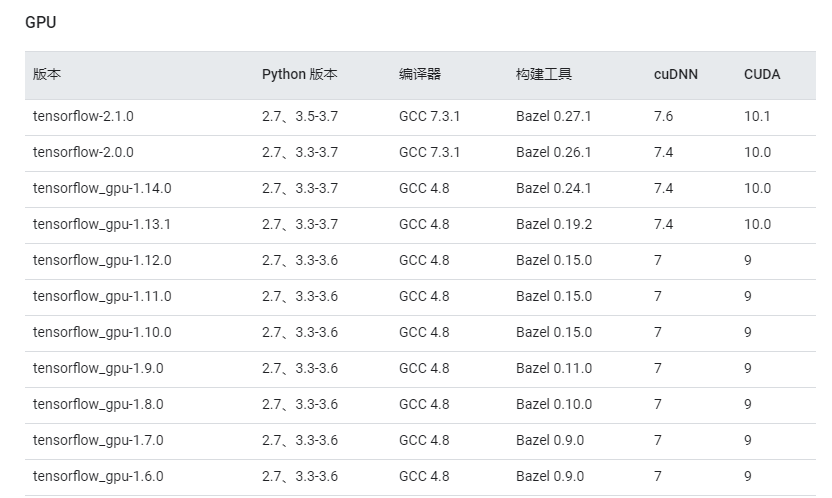Click the 版本 column header

(47, 74)
